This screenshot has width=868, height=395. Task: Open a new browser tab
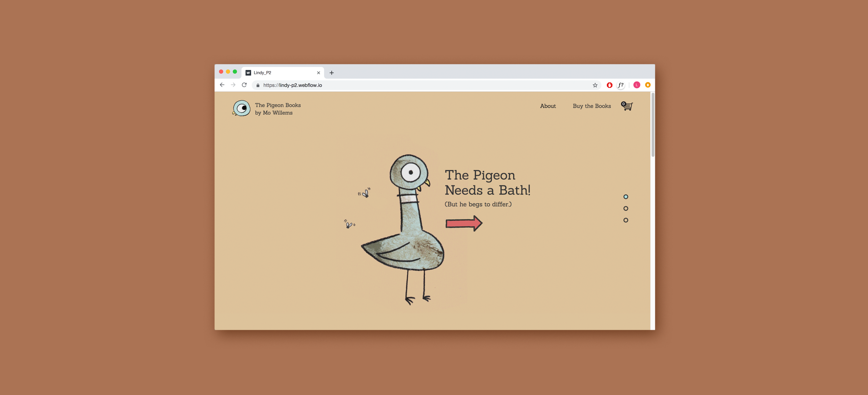pos(332,73)
